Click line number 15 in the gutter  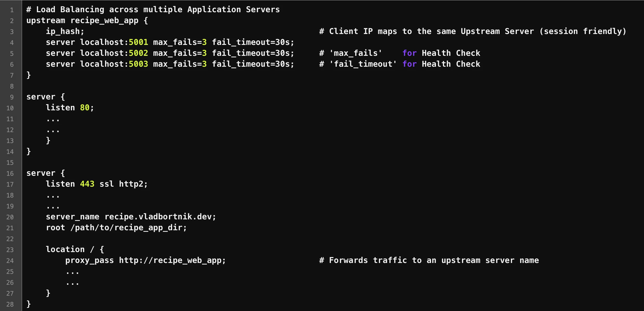(x=10, y=163)
